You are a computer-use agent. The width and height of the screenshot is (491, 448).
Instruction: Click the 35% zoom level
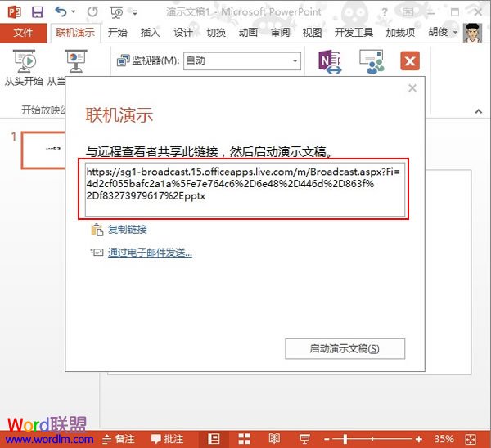click(x=444, y=439)
